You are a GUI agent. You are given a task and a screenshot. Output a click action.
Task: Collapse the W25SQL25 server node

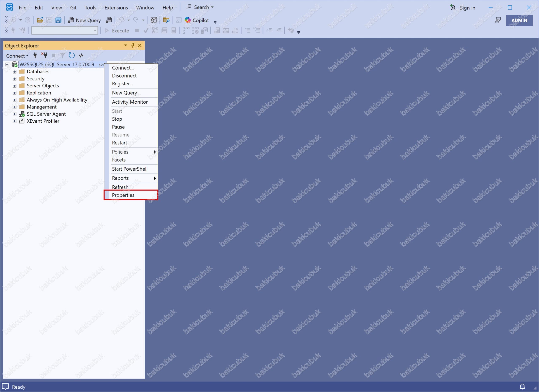pyautogui.click(x=7, y=64)
